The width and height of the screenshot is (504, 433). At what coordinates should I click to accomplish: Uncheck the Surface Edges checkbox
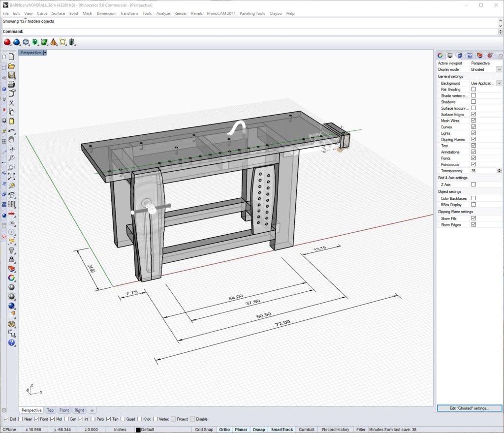pyautogui.click(x=473, y=114)
